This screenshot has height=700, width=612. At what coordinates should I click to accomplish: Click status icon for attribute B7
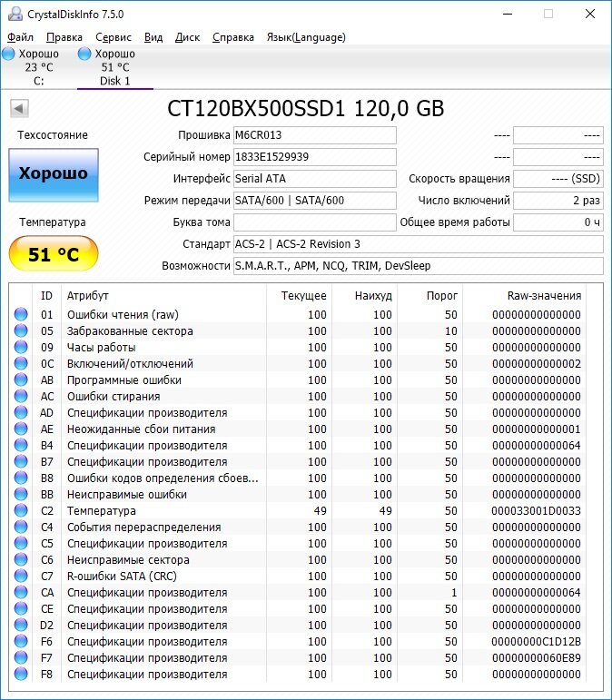(21, 461)
